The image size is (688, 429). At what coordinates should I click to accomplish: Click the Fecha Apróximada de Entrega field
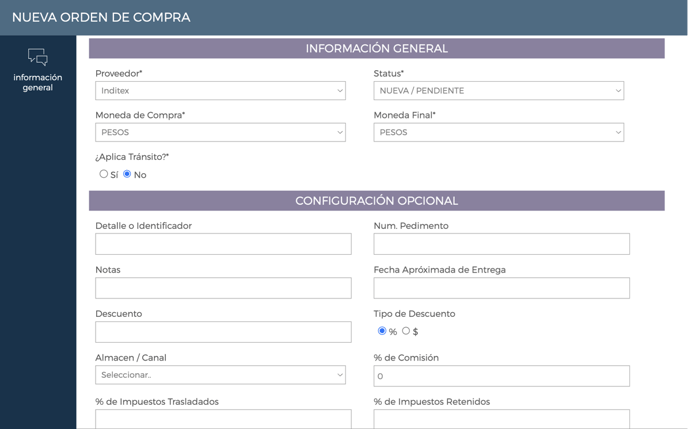pyautogui.click(x=502, y=288)
